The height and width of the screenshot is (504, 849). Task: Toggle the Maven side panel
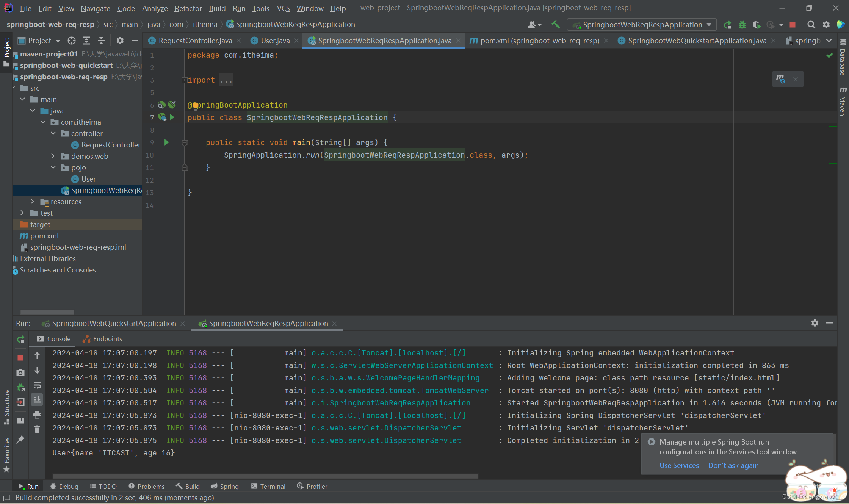tap(843, 101)
